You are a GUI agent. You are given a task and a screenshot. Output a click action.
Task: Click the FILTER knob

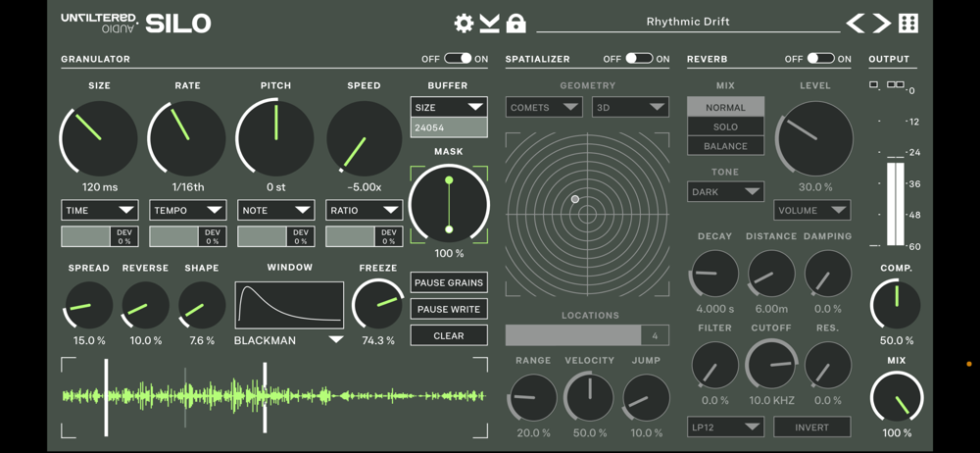(714, 366)
